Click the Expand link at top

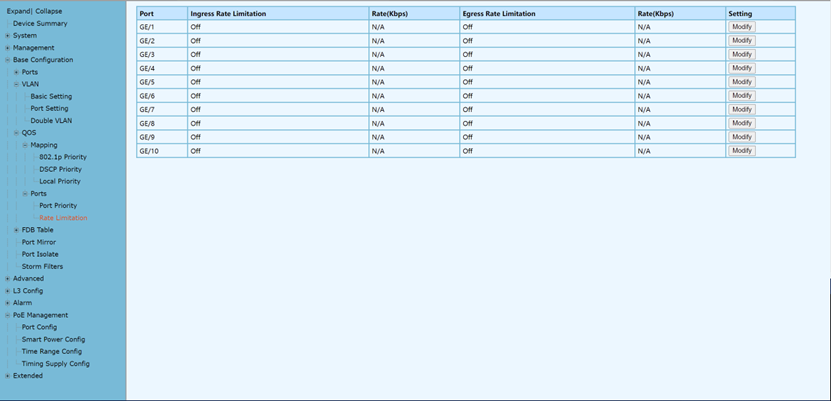click(x=19, y=11)
